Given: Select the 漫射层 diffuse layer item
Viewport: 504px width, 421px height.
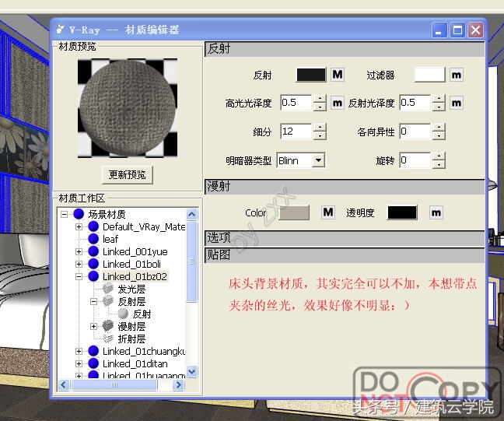Looking at the screenshot, I should click(131, 326).
